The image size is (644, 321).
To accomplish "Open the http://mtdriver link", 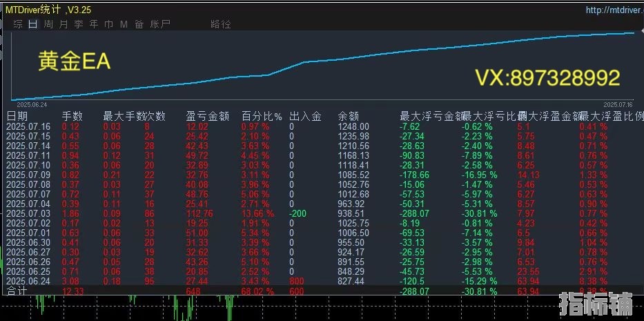I will click(615, 10).
